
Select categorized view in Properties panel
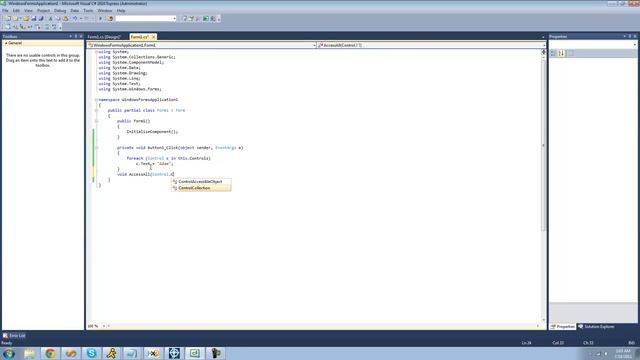pos(553,53)
